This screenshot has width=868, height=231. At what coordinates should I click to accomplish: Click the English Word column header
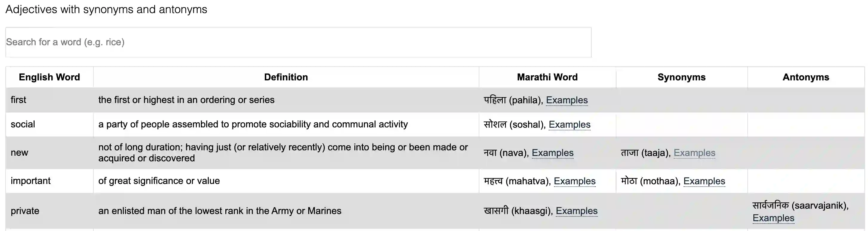(50, 77)
